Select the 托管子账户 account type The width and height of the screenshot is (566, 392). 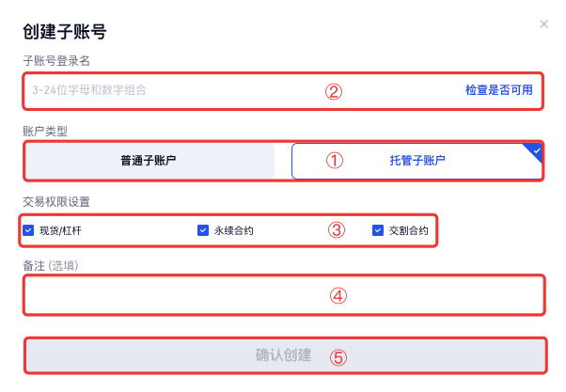pos(417,161)
